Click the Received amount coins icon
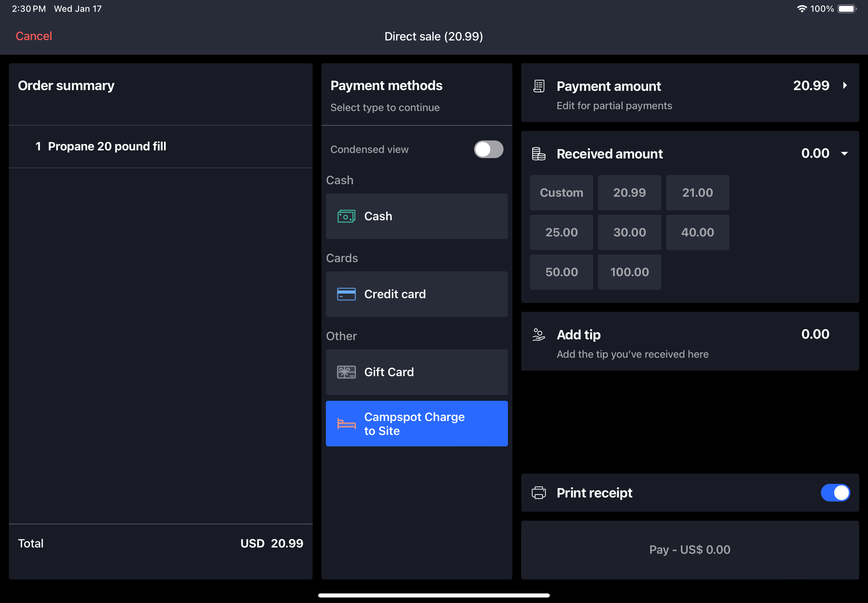Viewport: 868px width, 603px height. 538,153
